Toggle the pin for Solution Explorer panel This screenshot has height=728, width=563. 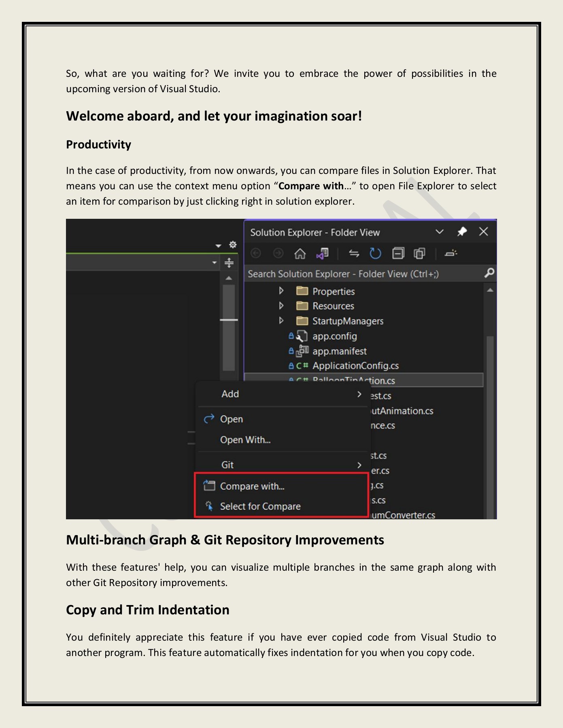click(x=462, y=232)
